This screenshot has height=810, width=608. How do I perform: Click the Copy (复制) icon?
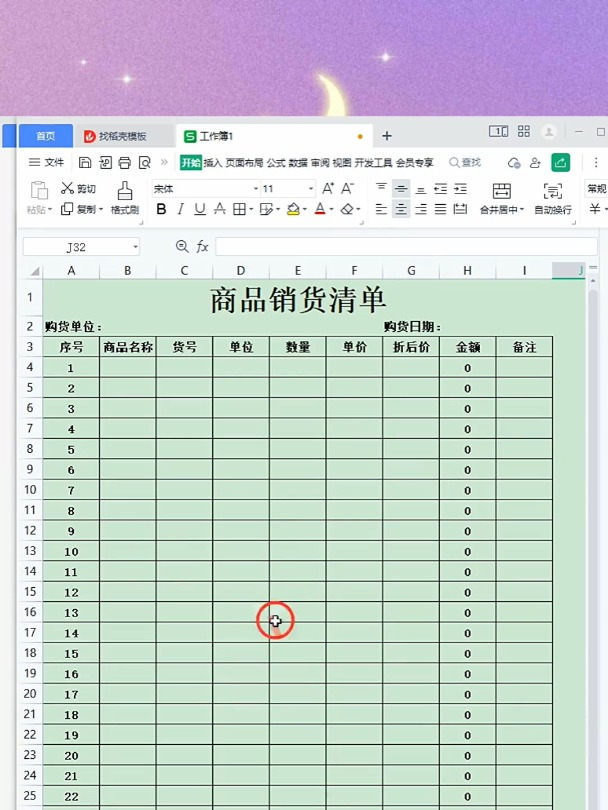pyautogui.click(x=67, y=209)
